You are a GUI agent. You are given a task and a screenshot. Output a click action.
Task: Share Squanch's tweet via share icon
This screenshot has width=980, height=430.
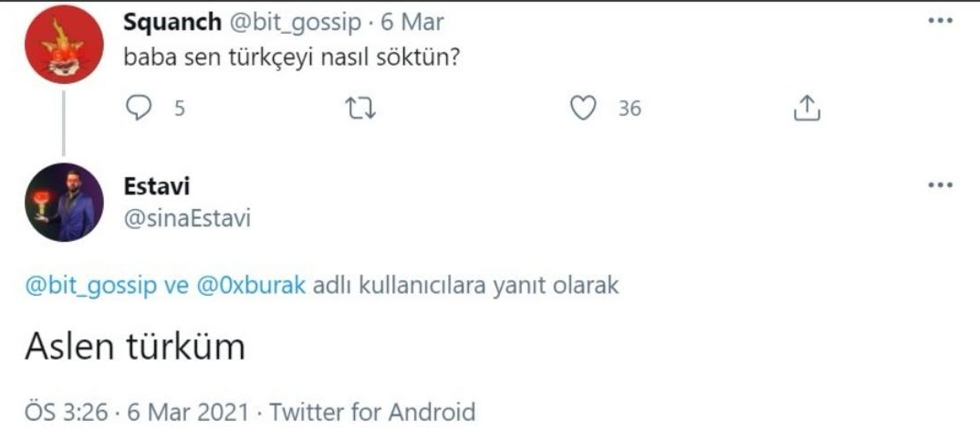[x=805, y=109]
